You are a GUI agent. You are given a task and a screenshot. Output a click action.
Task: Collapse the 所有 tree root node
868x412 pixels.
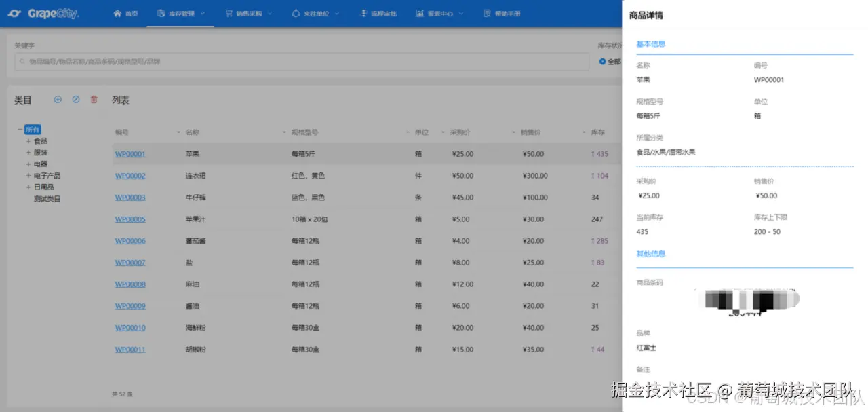point(20,130)
